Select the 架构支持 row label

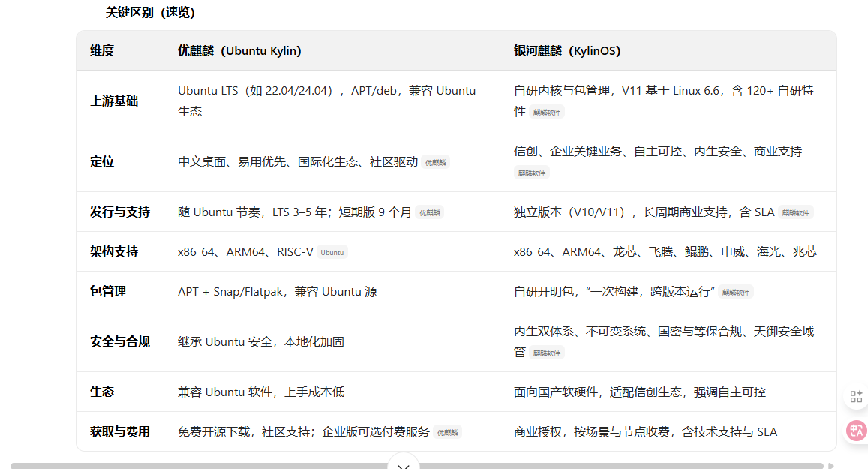[113, 252]
